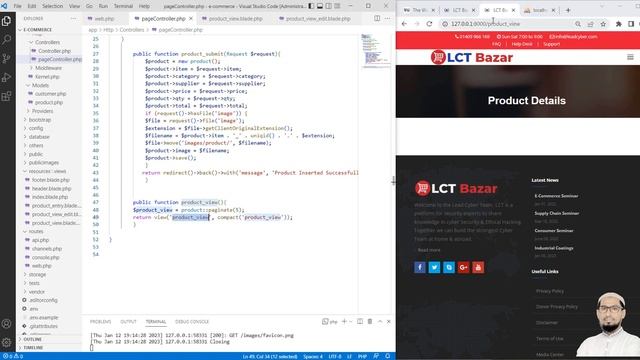Open the Accounts menu in activity bar
Viewport: 640px width, 360px height.
point(7,324)
